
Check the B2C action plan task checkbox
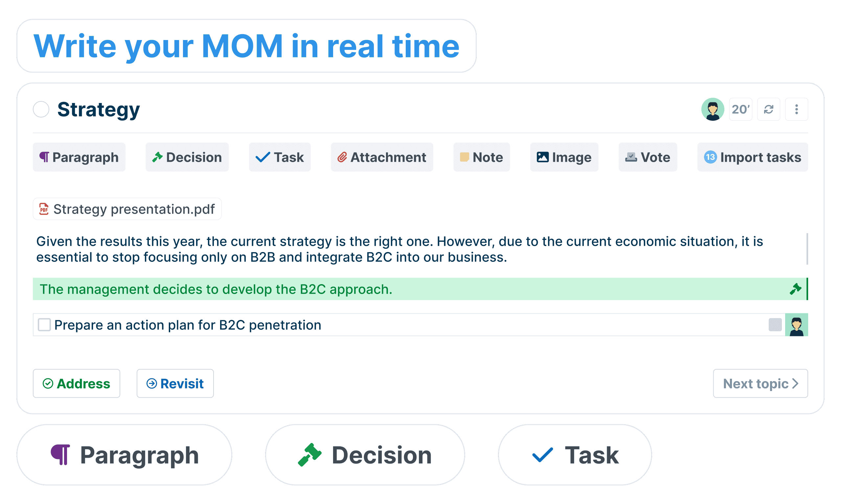[x=45, y=325]
